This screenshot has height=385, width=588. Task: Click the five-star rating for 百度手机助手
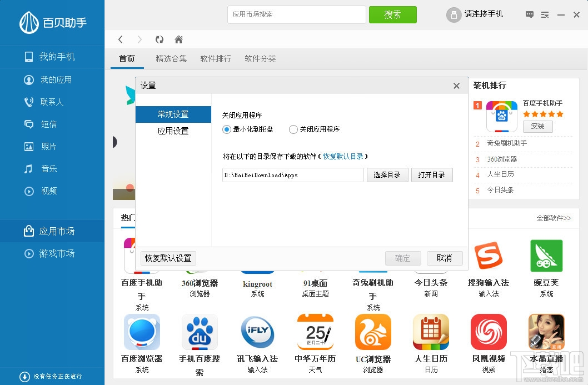click(542, 113)
